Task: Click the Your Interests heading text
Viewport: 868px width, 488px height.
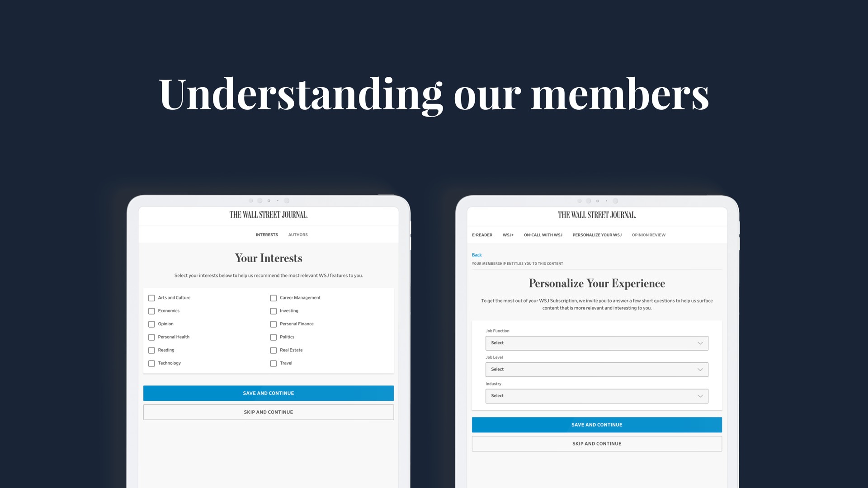Action: click(268, 258)
